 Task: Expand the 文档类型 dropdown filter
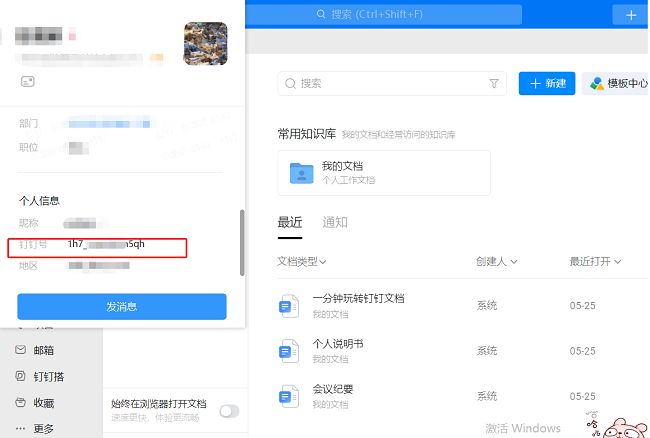(302, 261)
